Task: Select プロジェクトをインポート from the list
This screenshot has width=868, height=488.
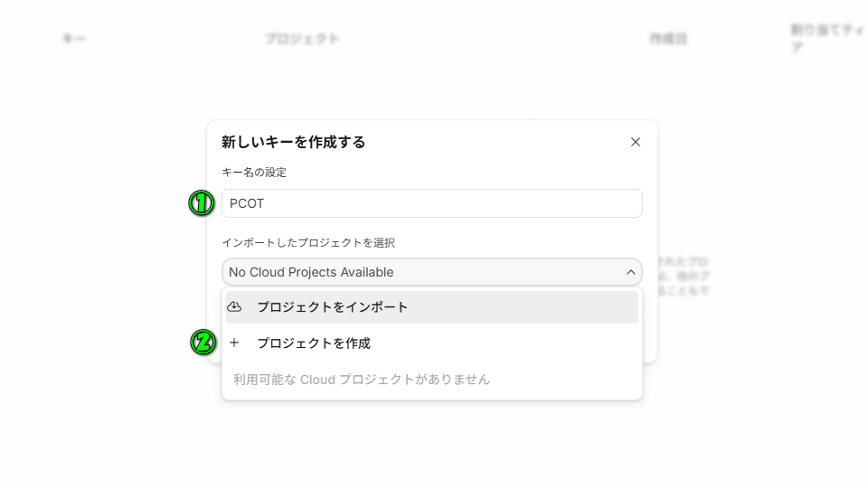Action: [332, 307]
